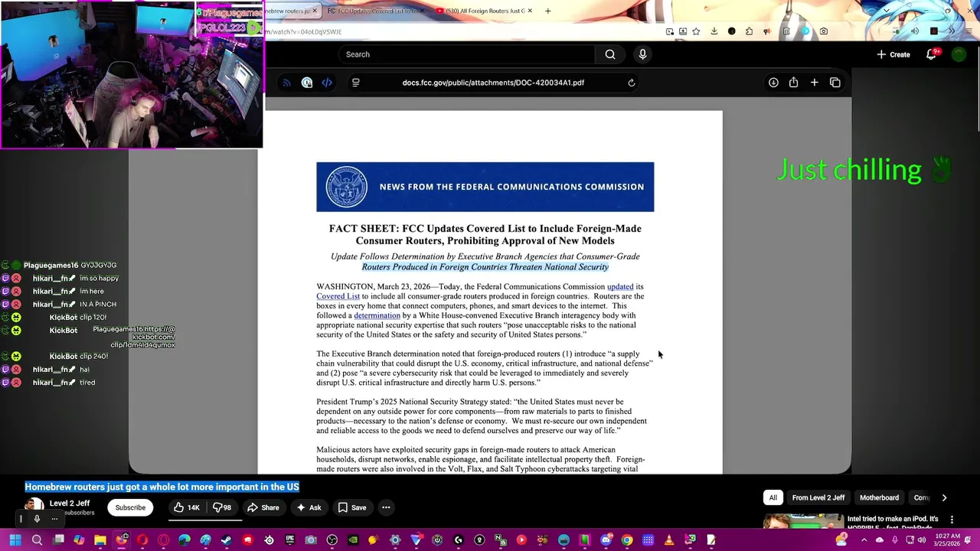Screen dimensions: 980x551
Task: Click the docs.fcc.gov PDF address bar
Action: tap(493, 83)
